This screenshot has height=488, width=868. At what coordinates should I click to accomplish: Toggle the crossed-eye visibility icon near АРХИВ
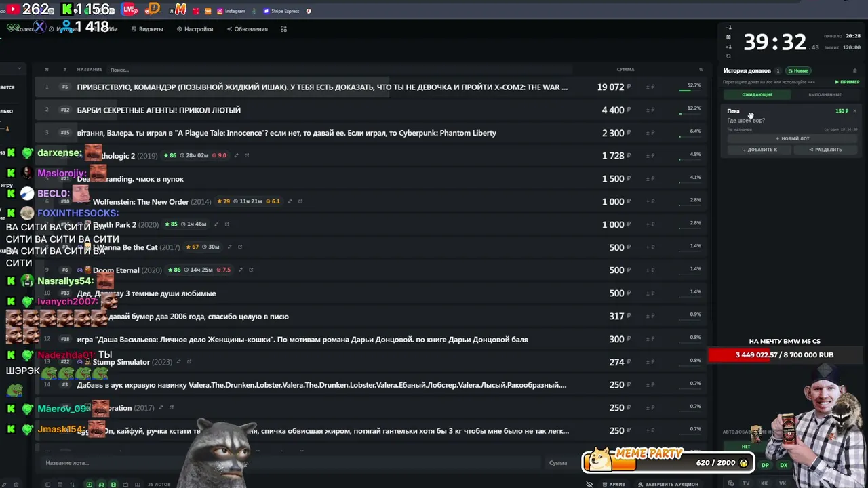coord(589,485)
